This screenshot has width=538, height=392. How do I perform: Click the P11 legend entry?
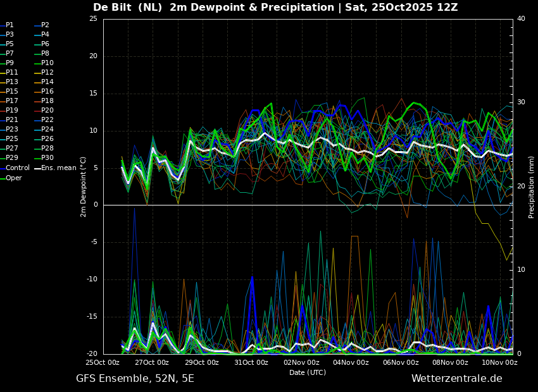click(x=9, y=72)
